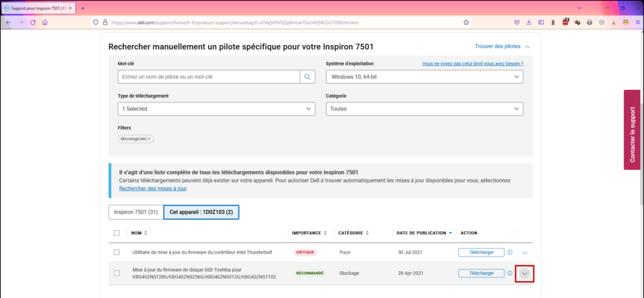Select the Cet appareil : 1D0Z103 tab
The width and height of the screenshot is (644, 298).
coord(201,212)
